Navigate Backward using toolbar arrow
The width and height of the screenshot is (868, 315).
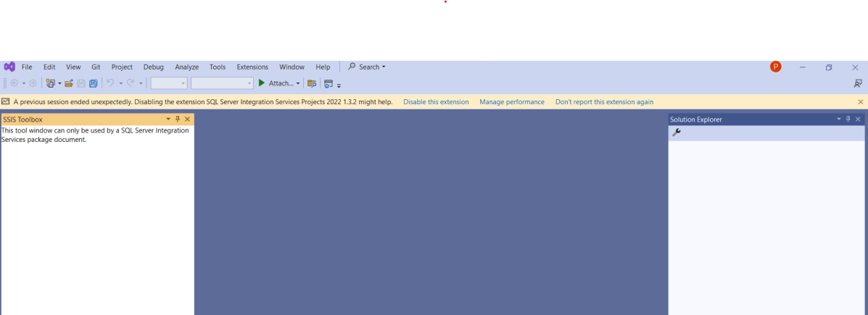tap(15, 83)
